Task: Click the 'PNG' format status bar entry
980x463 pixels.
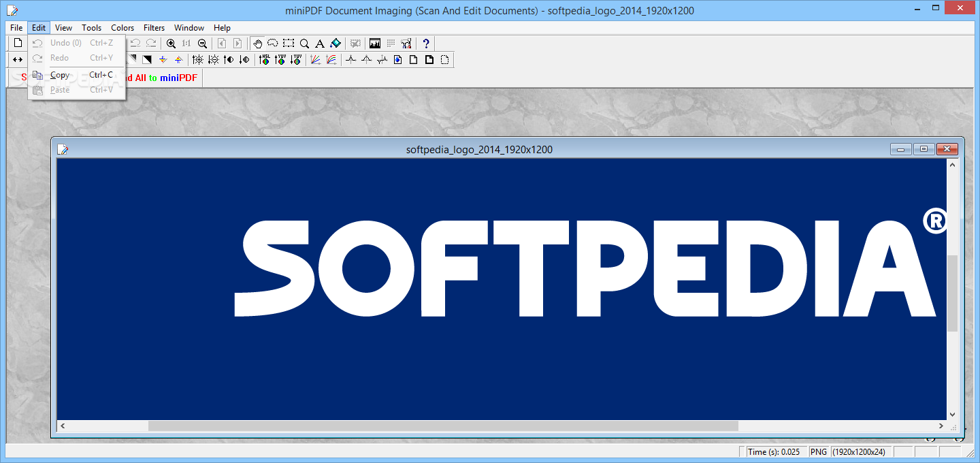Action: (x=819, y=452)
